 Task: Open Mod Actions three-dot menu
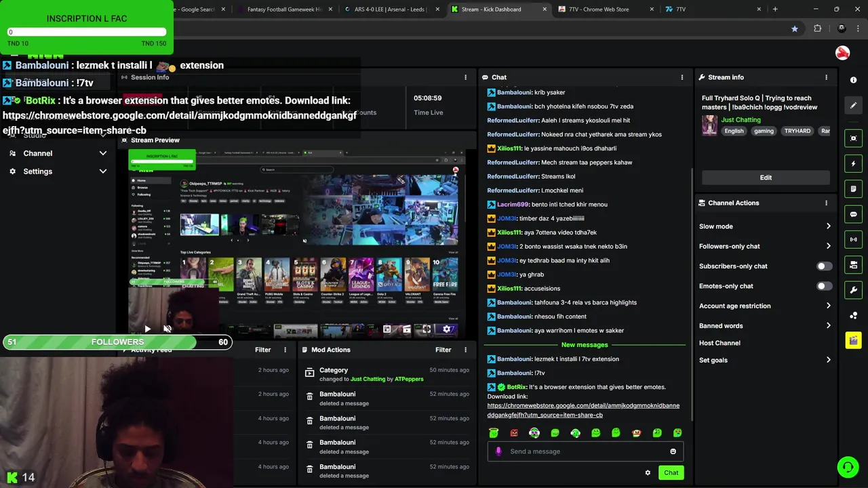[465, 350]
